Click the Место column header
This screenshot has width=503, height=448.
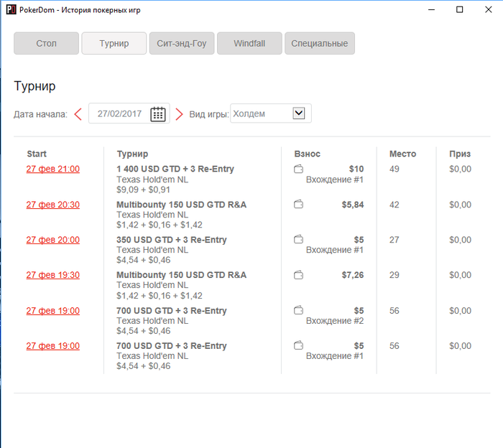(x=402, y=154)
